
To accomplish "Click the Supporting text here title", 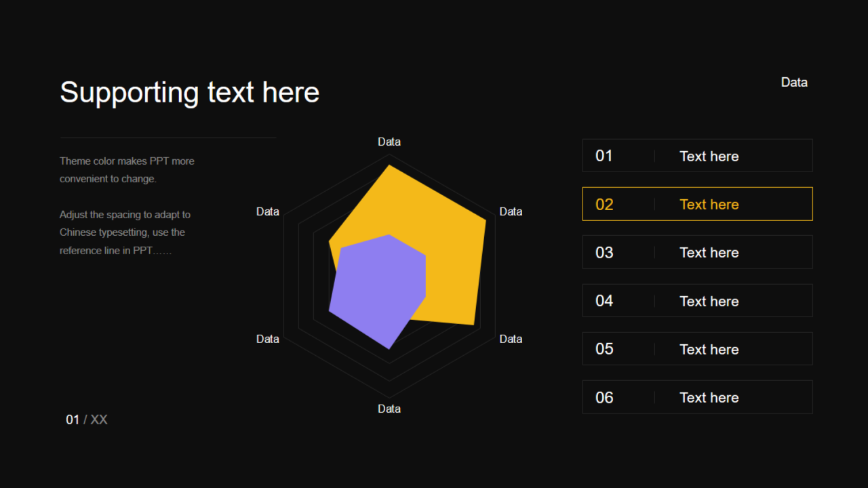I will (189, 92).
